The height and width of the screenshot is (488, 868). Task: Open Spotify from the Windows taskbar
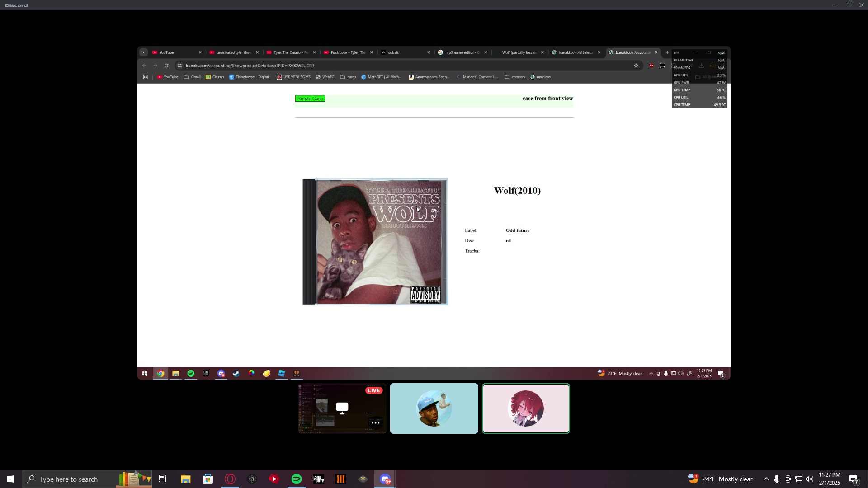(x=297, y=479)
